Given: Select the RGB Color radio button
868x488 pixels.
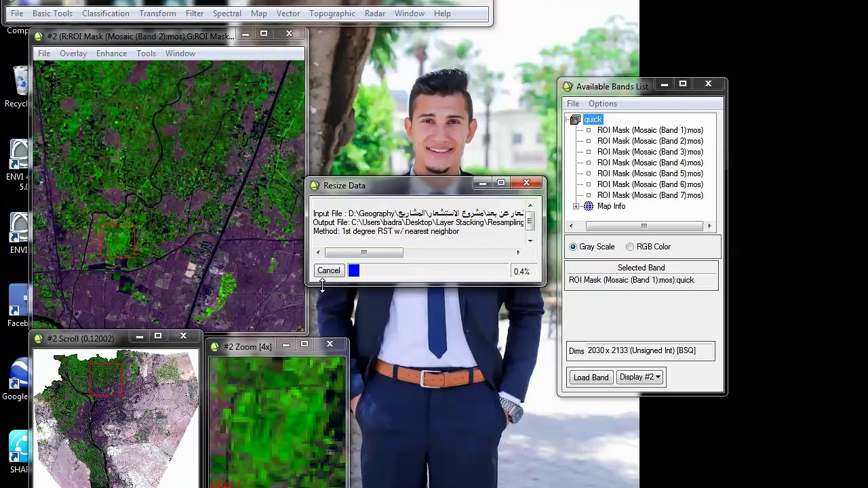Looking at the screenshot, I should point(630,247).
